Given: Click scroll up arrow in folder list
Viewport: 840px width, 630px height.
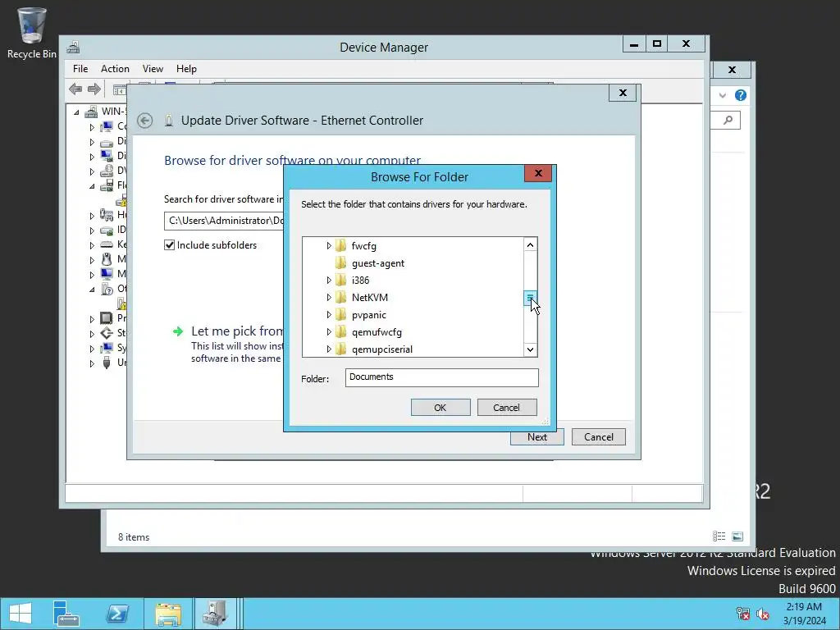Looking at the screenshot, I should click(530, 244).
